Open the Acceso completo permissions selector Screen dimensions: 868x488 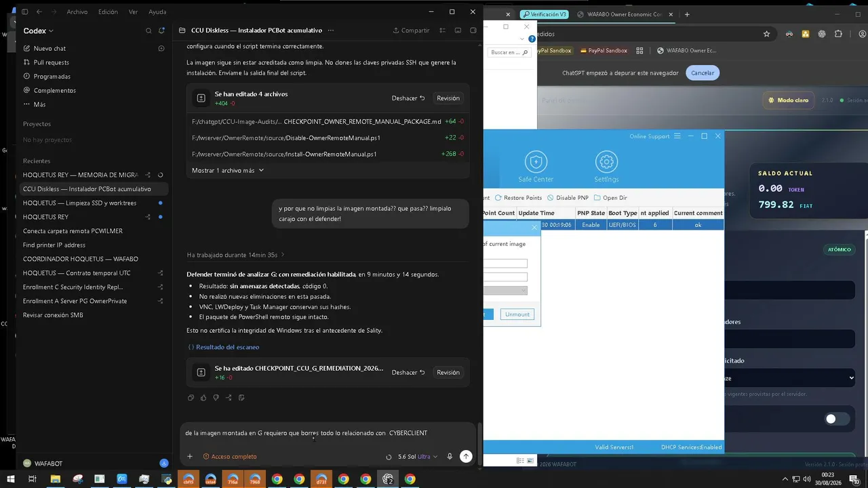[x=230, y=457]
